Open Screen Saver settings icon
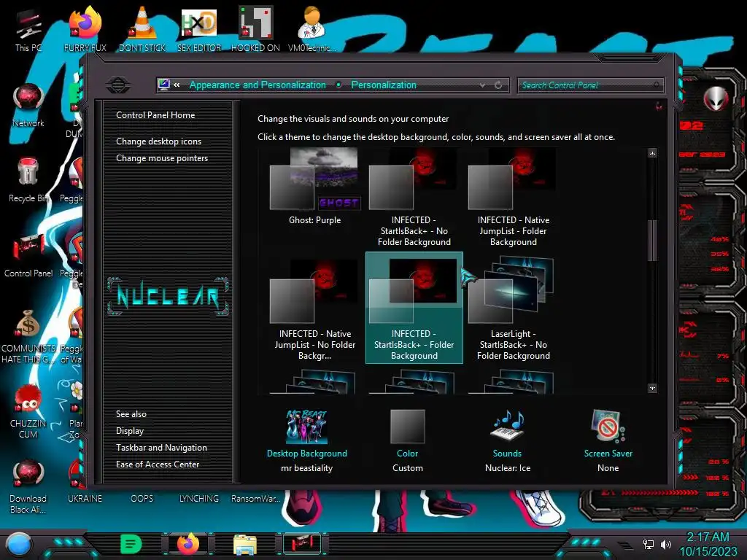The height and width of the screenshot is (560, 747). (x=608, y=426)
